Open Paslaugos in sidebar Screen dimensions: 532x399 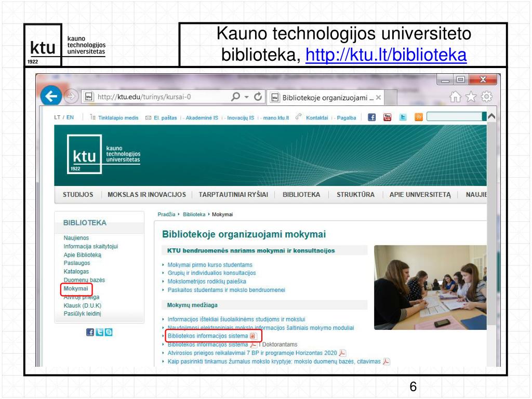coord(77,263)
